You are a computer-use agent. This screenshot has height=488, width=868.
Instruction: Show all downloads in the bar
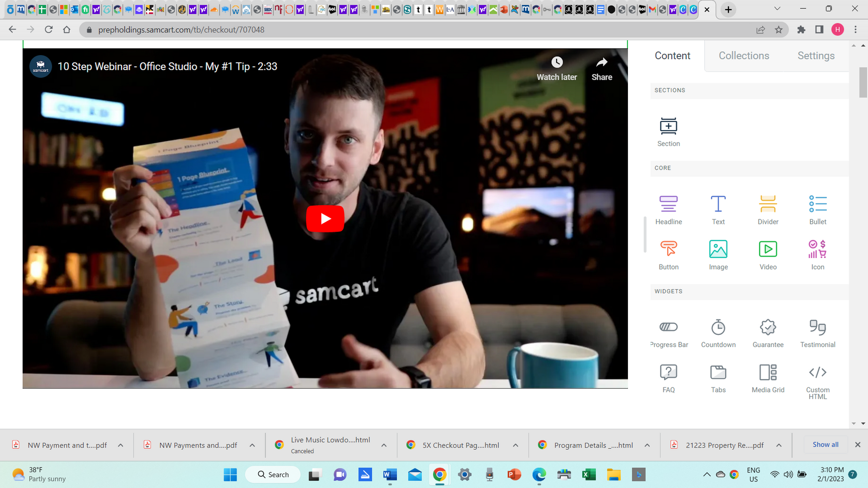825,445
